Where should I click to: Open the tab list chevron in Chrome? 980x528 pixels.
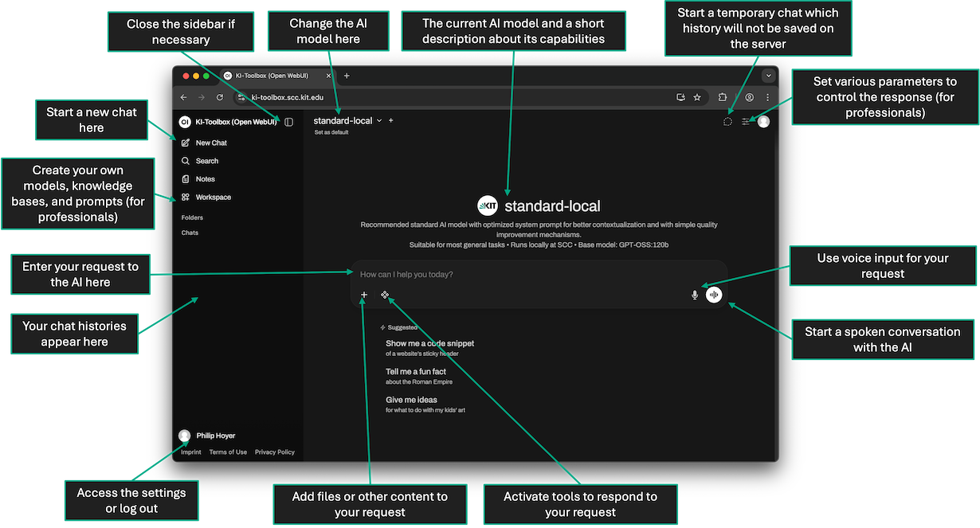pos(768,76)
